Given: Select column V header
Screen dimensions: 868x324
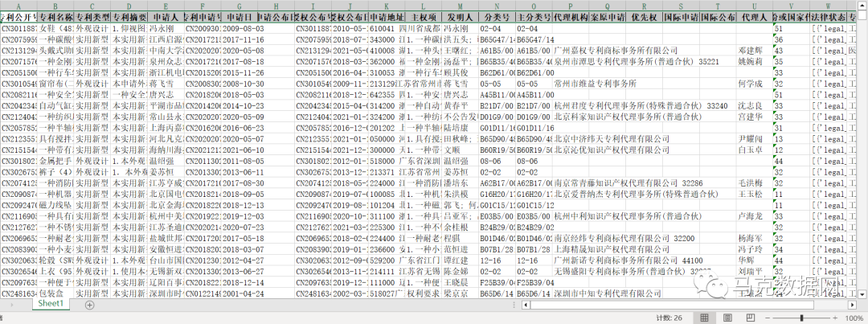Looking at the screenshot, I should point(791,6).
